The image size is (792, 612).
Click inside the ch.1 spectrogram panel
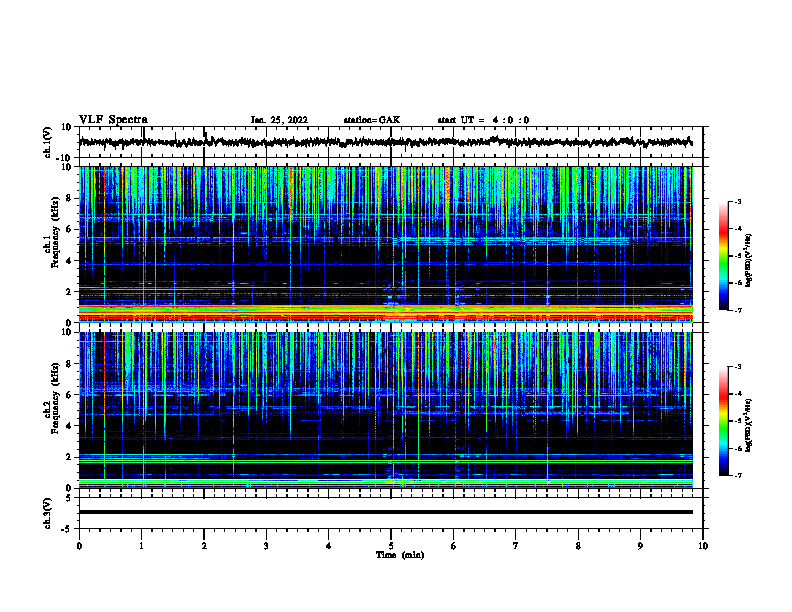tap(385, 244)
